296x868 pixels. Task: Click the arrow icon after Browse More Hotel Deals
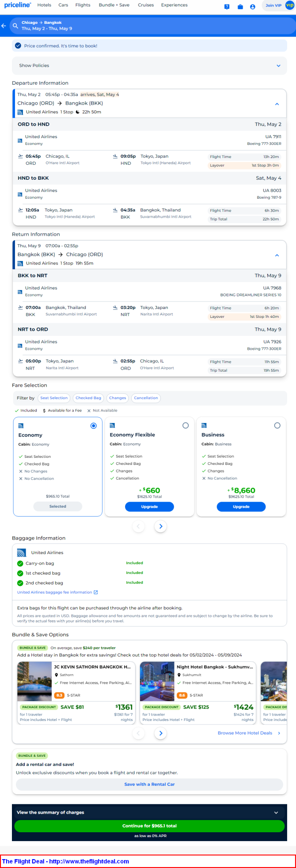(279, 733)
